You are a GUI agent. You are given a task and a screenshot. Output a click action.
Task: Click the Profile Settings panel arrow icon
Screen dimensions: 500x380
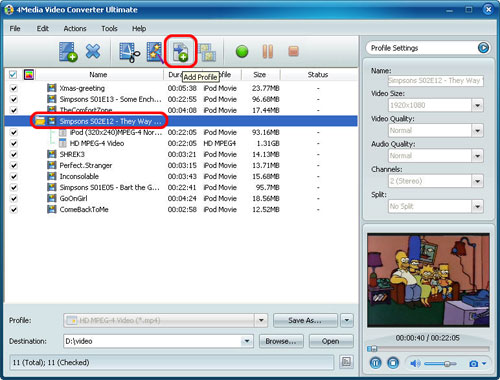pos(483,48)
